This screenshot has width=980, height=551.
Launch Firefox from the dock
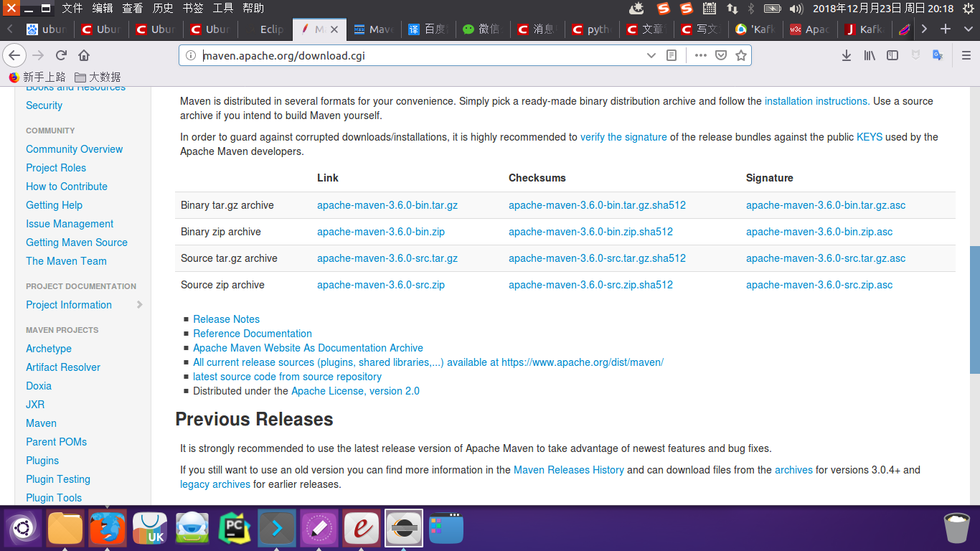108,529
